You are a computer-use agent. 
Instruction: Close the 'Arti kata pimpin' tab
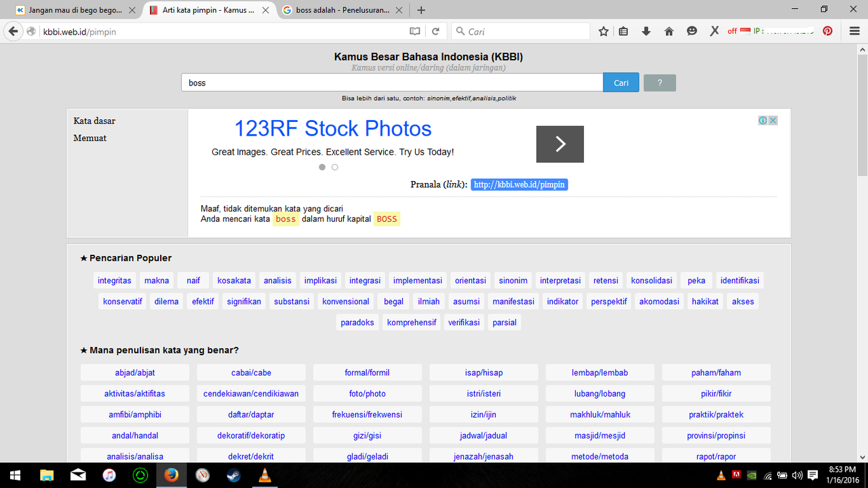coord(265,10)
